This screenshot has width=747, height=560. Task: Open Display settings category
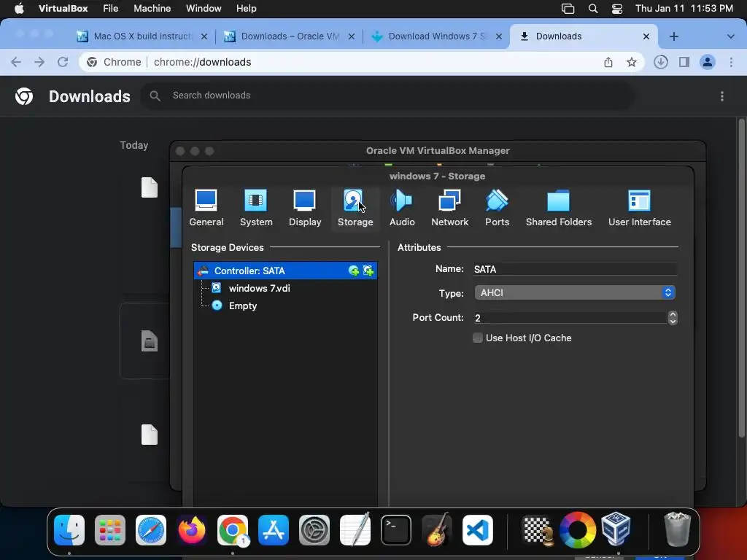pyautogui.click(x=305, y=208)
